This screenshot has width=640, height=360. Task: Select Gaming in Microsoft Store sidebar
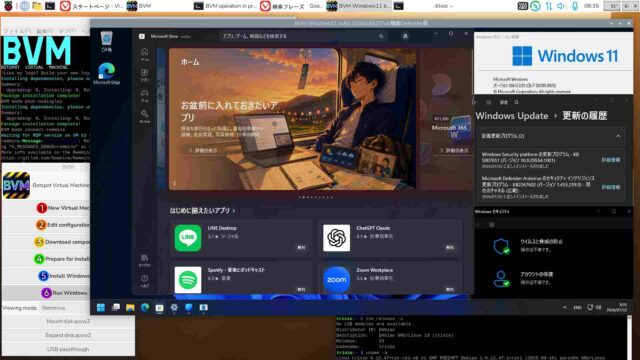pyautogui.click(x=144, y=95)
